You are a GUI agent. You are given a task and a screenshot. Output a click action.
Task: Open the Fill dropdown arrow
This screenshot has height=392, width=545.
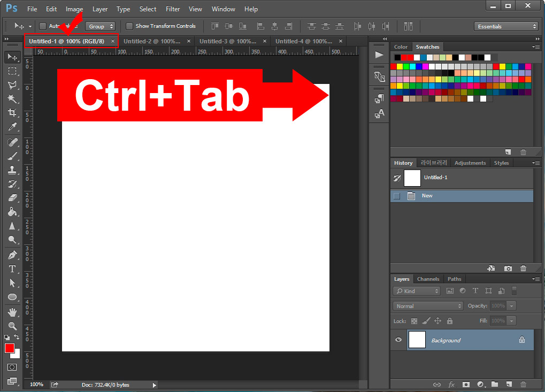pyautogui.click(x=512, y=321)
